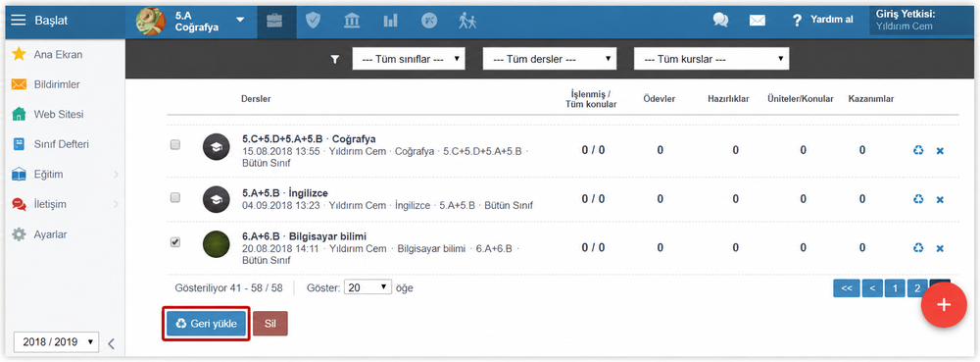Viewport: 980px width, 362px height.
Task: Restore the İngilizce course via recycle icon
Action: 918,199
